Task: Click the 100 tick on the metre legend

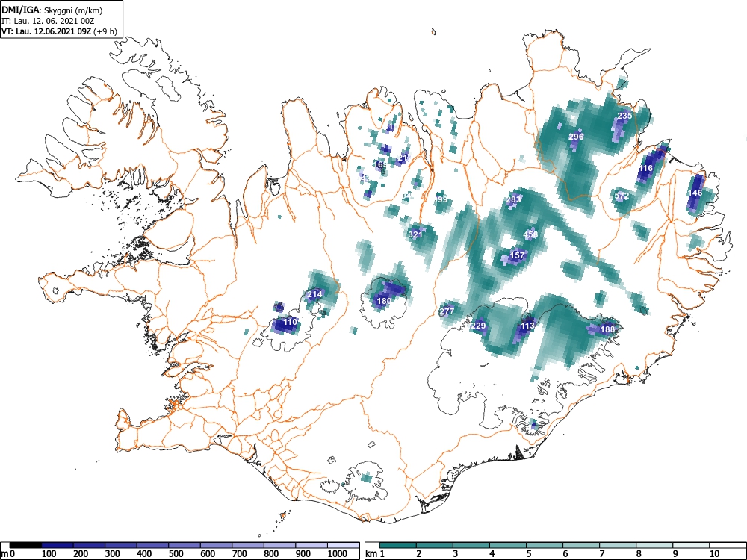Action: pyautogui.click(x=49, y=554)
